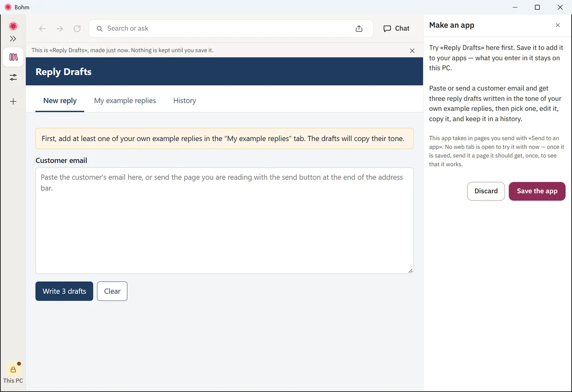Viewport: 572px width, 392px height.
Task: Click the example replies warning notice
Action: click(224, 138)
